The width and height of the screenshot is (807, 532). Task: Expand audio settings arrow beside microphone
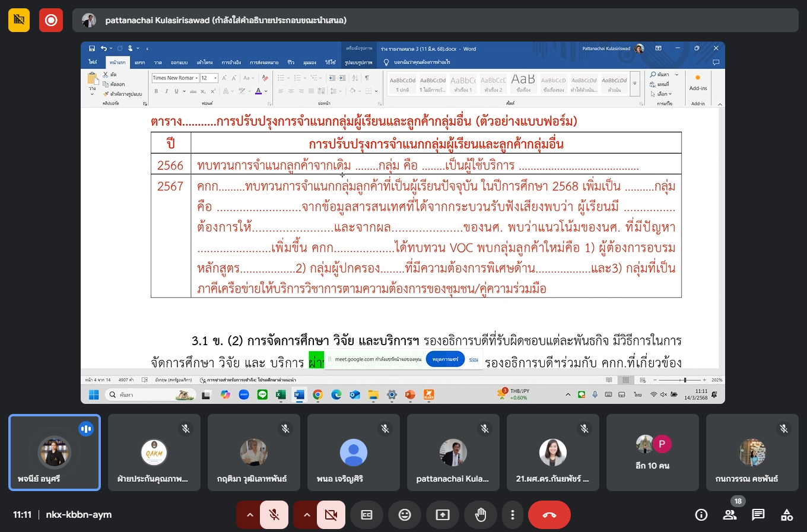250,515
